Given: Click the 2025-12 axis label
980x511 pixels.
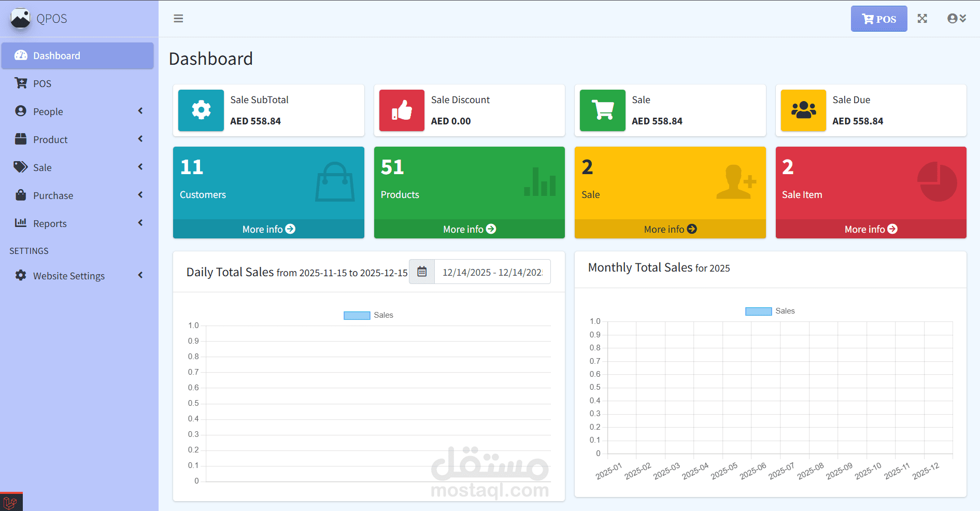Looking at the screenshot, I should pos(926,471).
